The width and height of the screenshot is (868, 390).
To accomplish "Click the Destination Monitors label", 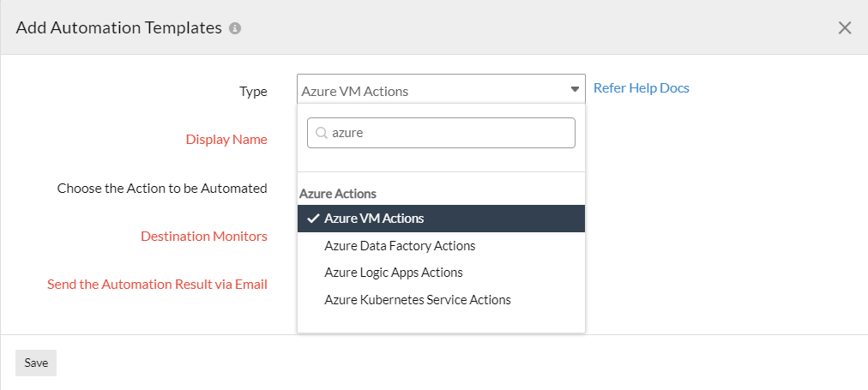I will [x=204, y=236].
